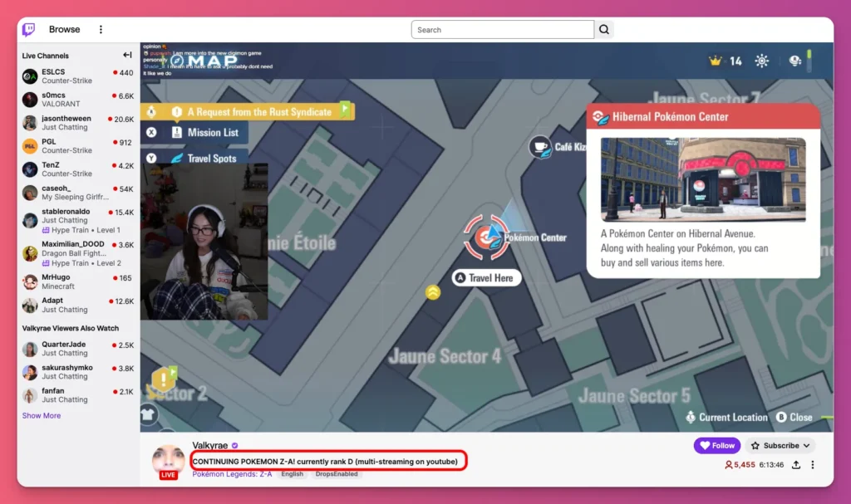Screen dimensions: 851x504
Task: Focus the Search input field
Action: tap(502, 30)
